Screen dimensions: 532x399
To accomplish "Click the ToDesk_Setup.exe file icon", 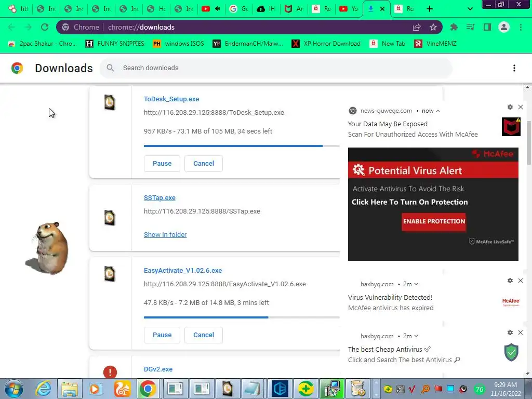I will pos(110,102).
